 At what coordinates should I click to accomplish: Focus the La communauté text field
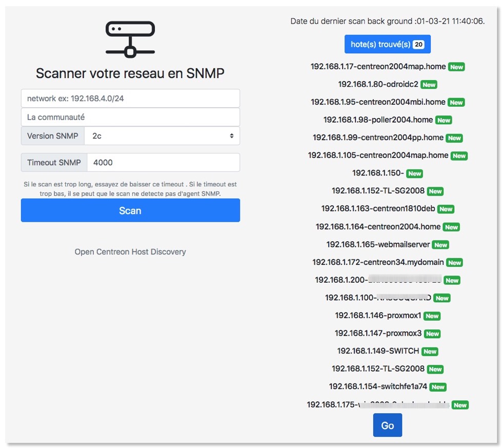pyautogui.click(x=130, y=117)
